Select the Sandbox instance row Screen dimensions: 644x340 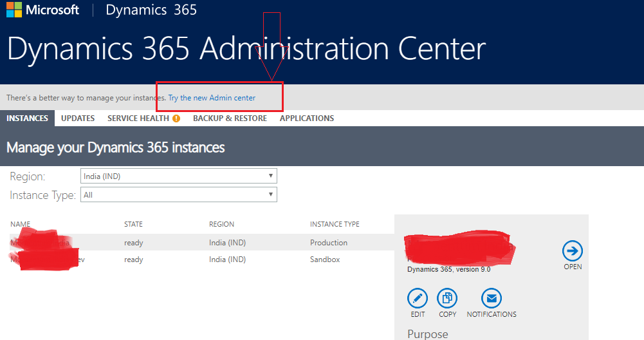coord(199,260)
